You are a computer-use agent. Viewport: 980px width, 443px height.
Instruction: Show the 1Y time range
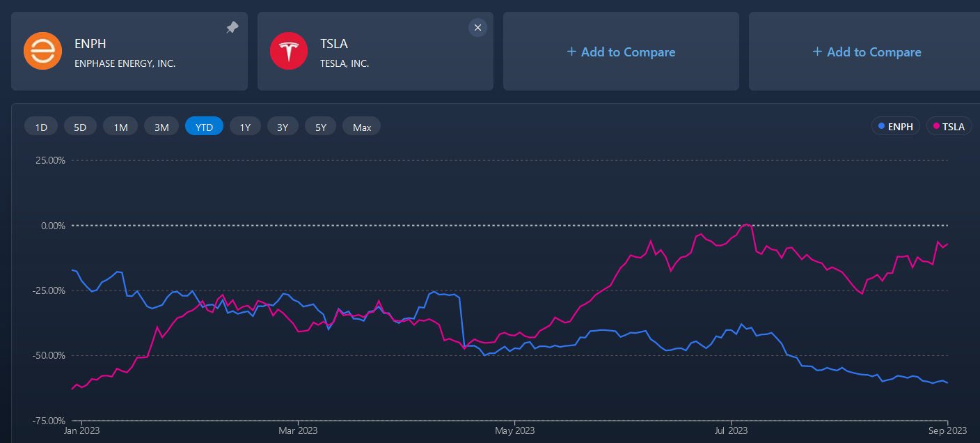pos(245,127)
